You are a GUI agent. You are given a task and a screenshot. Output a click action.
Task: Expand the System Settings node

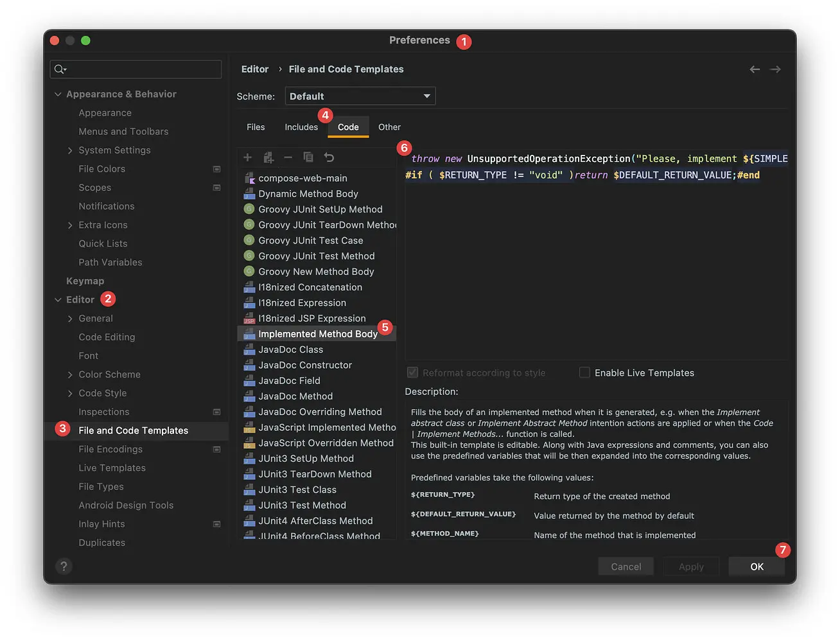click(x=70, y=150)
